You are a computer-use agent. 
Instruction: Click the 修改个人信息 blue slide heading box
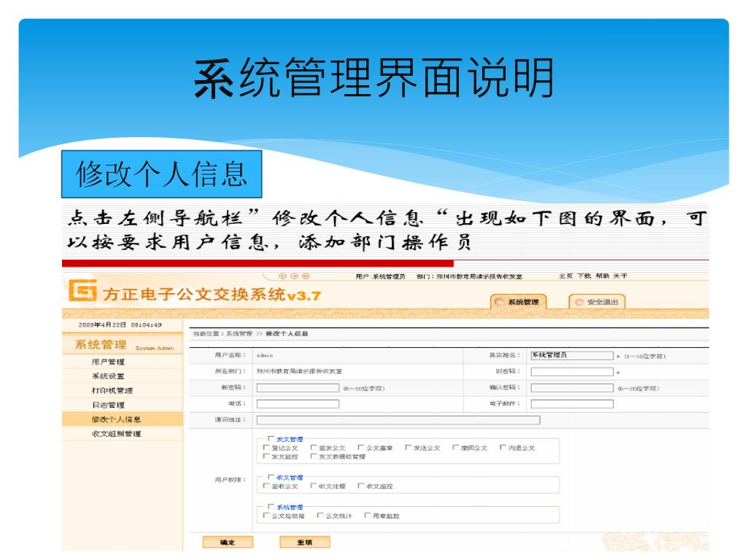tap(161, 174)
